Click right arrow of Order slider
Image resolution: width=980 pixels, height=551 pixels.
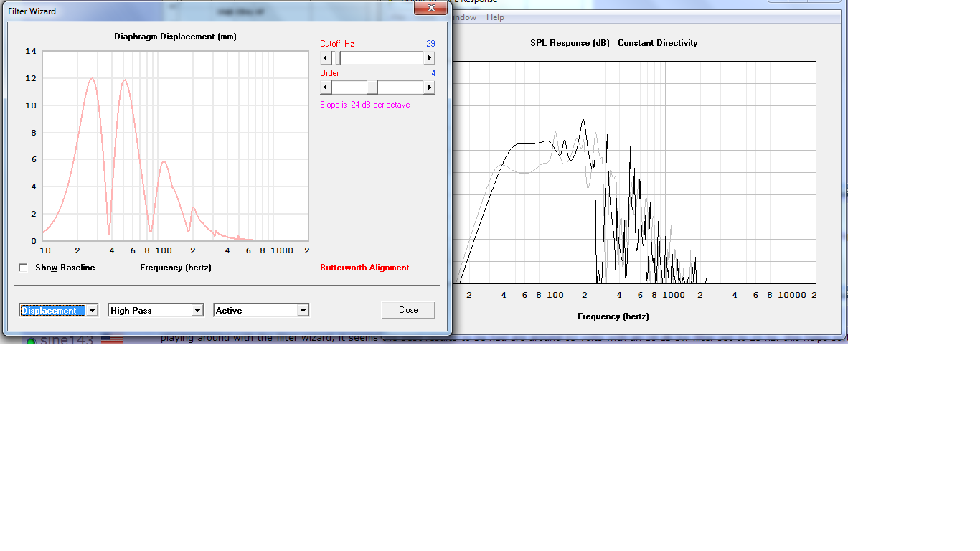click(430, 88)
